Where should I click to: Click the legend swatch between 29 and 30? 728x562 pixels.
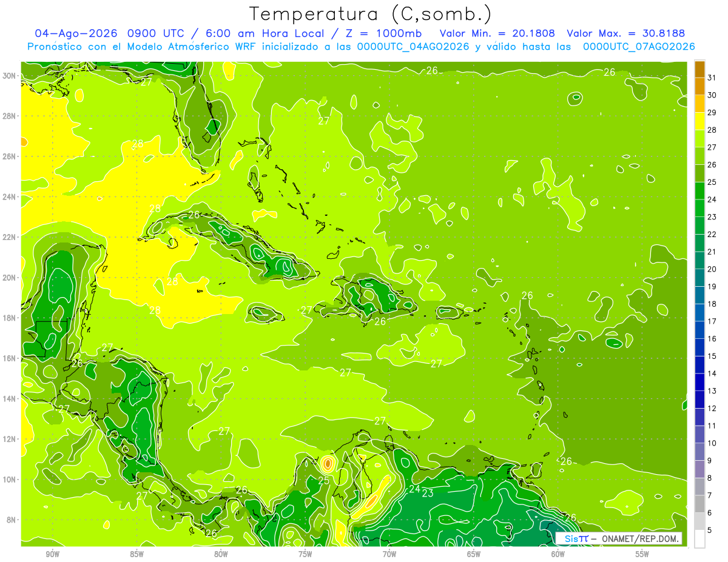click(x=699, y=104)
